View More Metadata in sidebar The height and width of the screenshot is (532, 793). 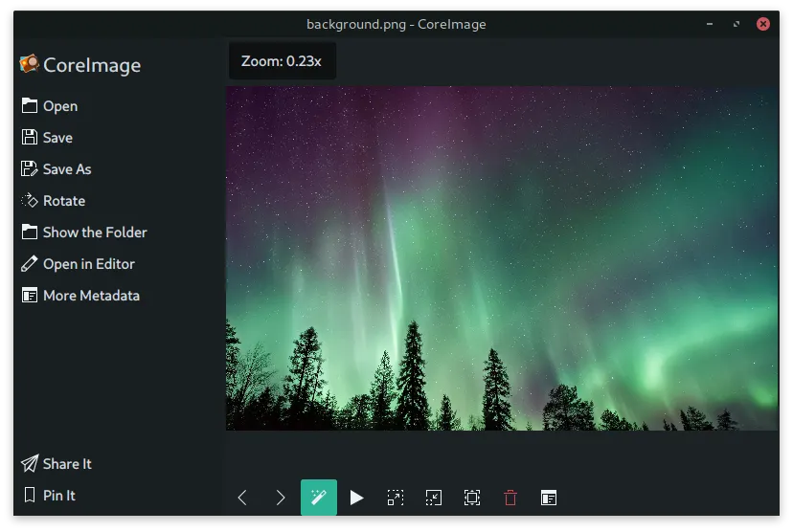pyautogui.click(x=80, y=295)
